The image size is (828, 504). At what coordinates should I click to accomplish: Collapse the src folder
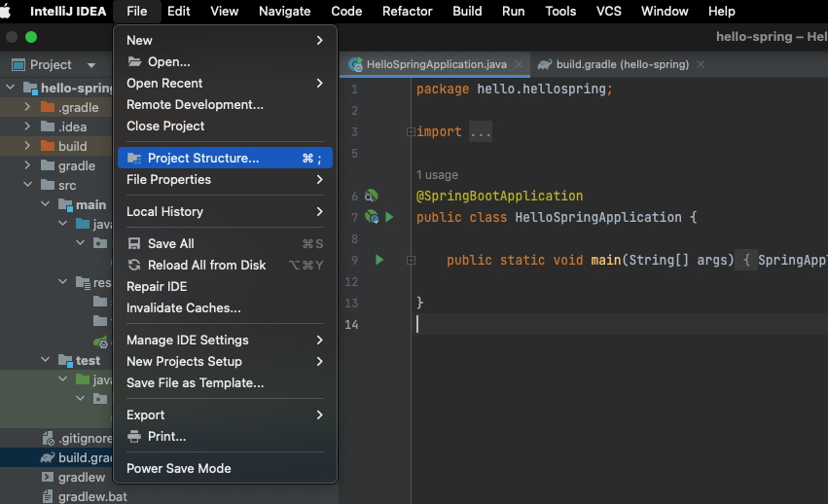(27, 185)
